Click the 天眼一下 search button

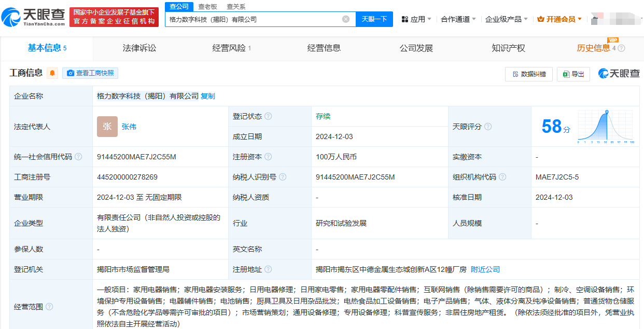[374, 19]
